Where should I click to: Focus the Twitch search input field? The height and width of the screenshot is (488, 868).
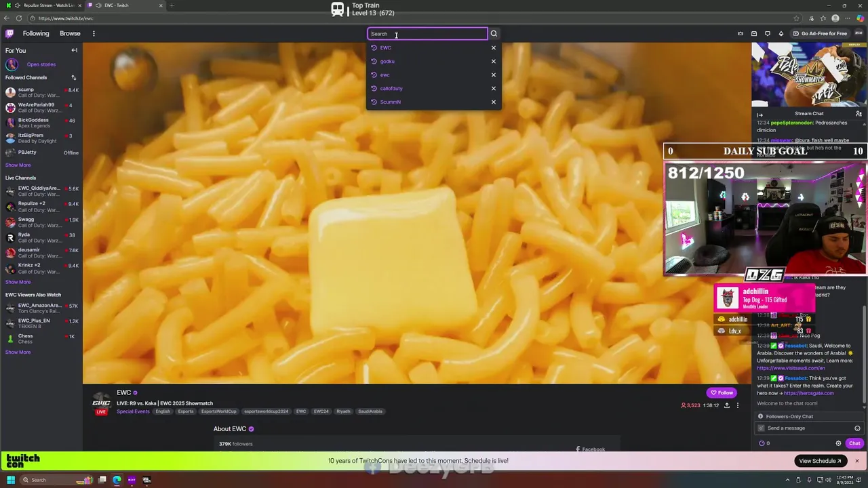427,34
